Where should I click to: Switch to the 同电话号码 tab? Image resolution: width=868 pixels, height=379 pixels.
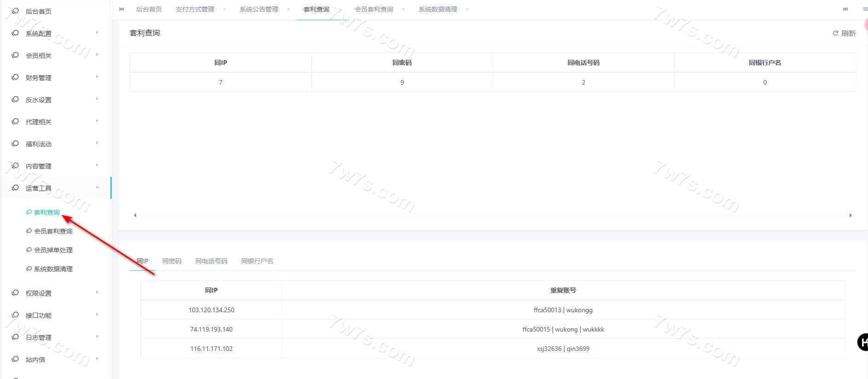(211, 261)
